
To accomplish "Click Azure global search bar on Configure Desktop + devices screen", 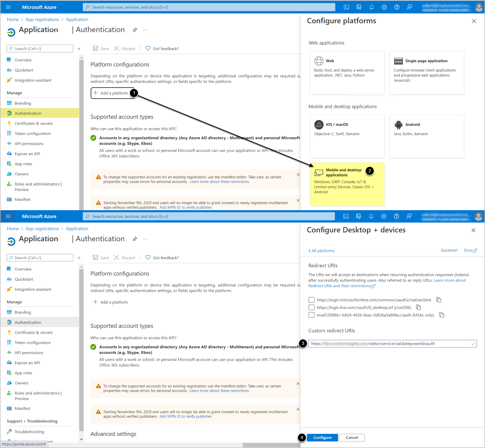I will click(209, 216).
